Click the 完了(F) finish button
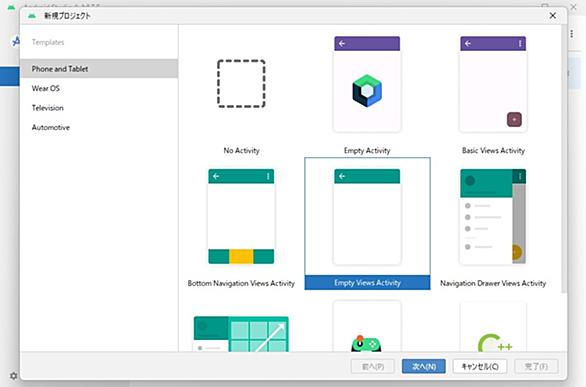The width and height of the screenshot is (586, 387). pos(536,366)
